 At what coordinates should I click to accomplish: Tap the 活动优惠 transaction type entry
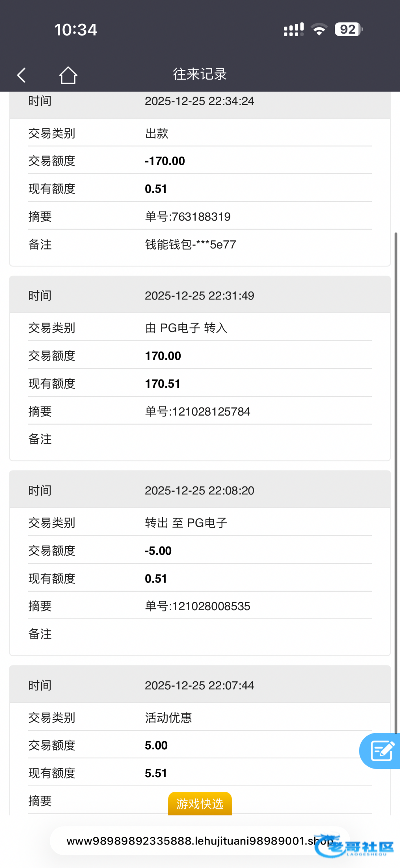click(168, 718)
